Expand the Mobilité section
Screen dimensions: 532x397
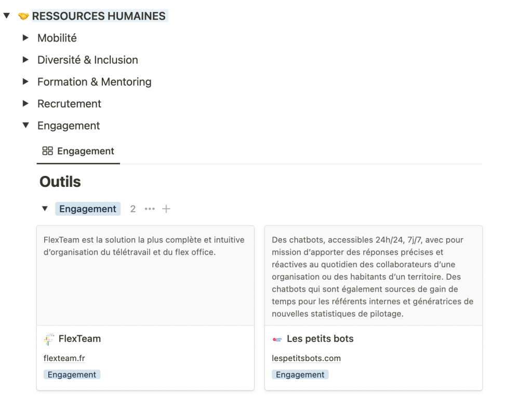(x=25, y=37)
